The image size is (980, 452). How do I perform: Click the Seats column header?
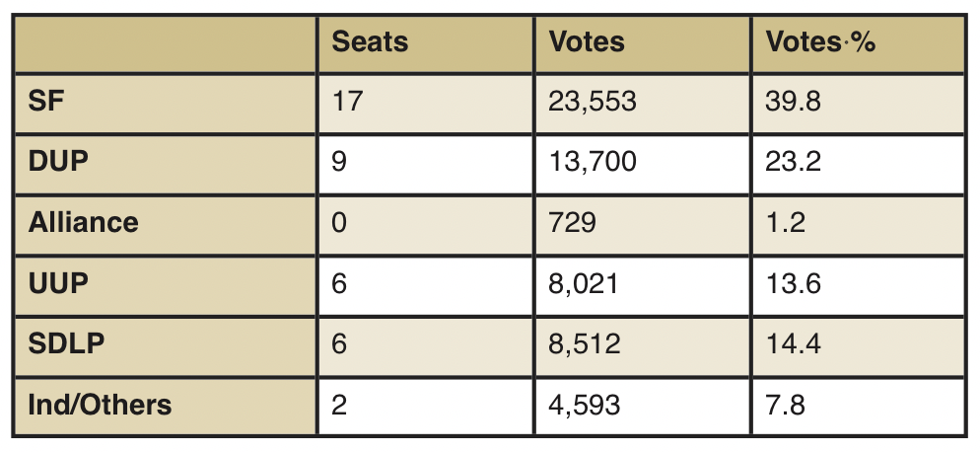pos(370,42)
